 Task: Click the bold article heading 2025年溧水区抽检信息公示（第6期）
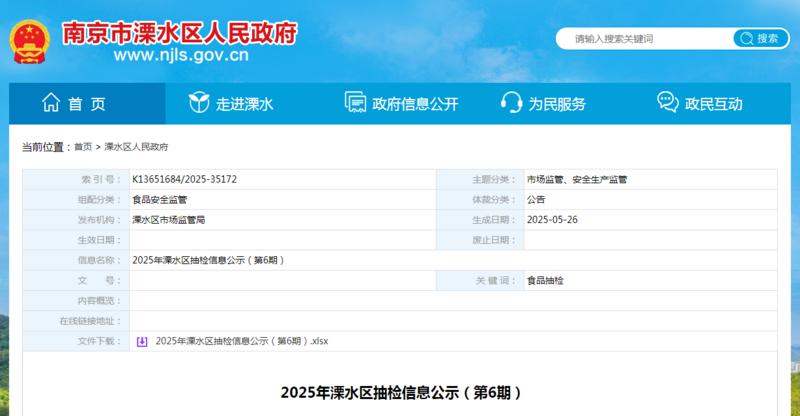tap(401, 393)
